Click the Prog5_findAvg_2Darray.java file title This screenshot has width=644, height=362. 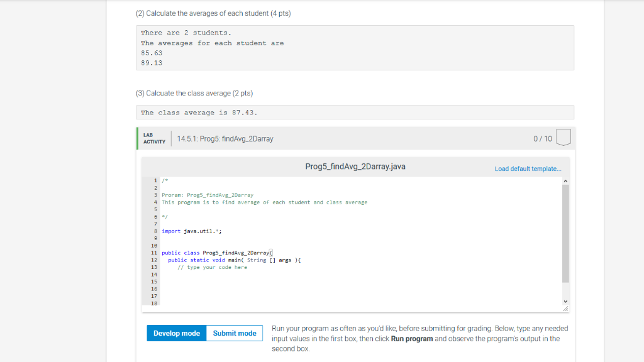point(355,167)
